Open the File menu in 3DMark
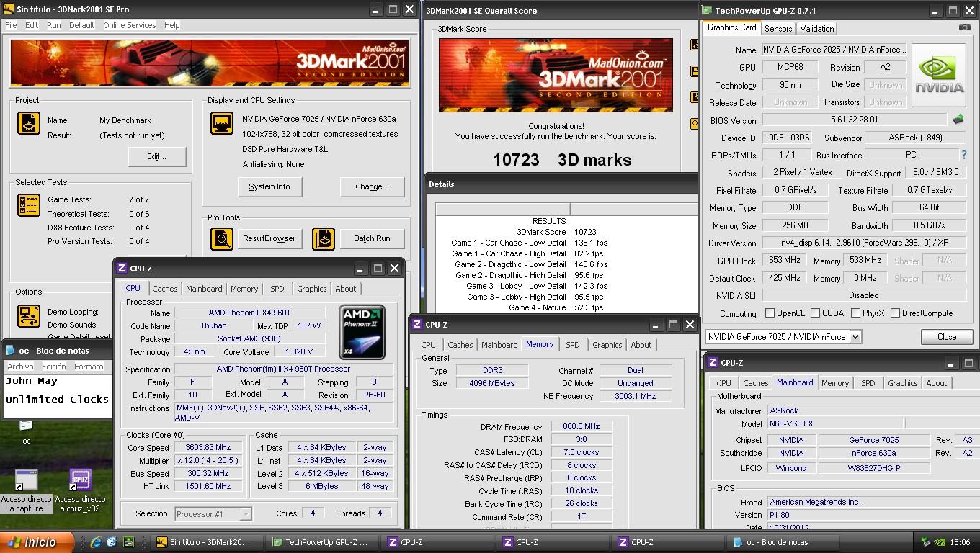The image size is (980, 553). pos(11,25)
